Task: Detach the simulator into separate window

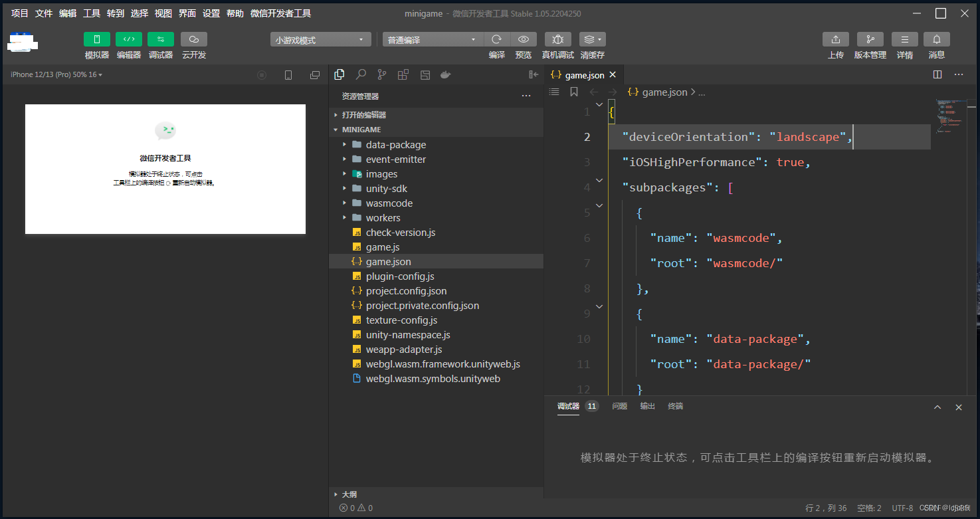Action: tap(315, 75)
